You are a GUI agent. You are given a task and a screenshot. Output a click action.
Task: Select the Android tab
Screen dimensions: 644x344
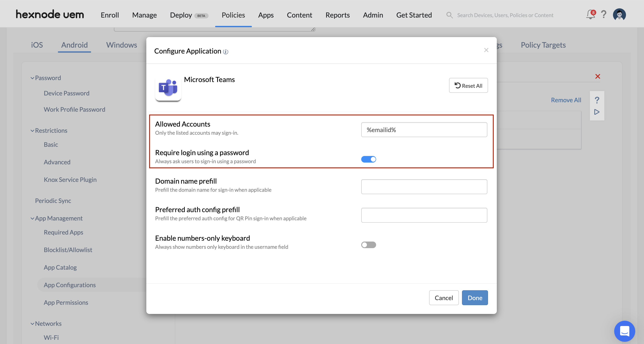pyautogui.click(x=74, y=44)
